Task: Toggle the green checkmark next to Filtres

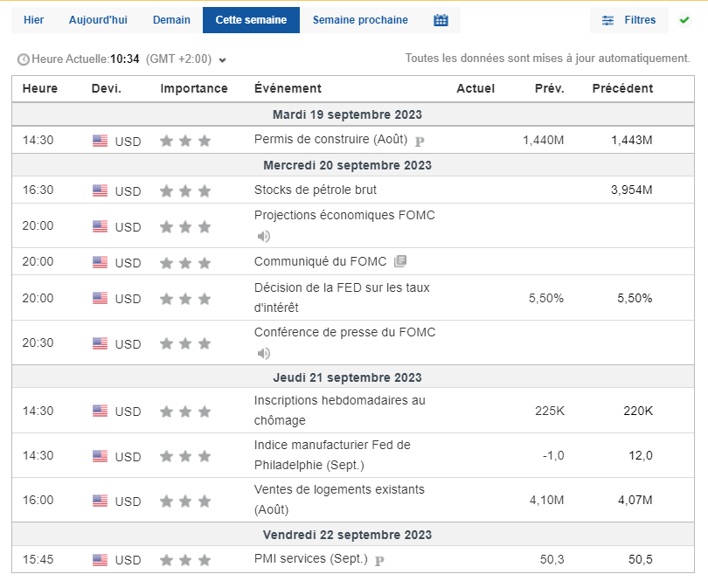Action: coord(684,19)
